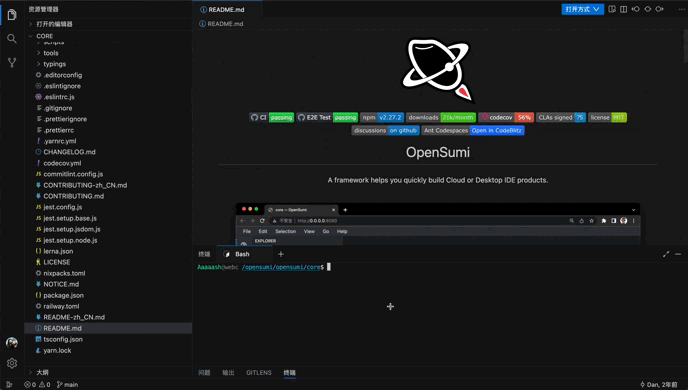Expand the 大纲 outline section
Screen dimensions: 688x390
pyautogui.click(x=108, y=372)
